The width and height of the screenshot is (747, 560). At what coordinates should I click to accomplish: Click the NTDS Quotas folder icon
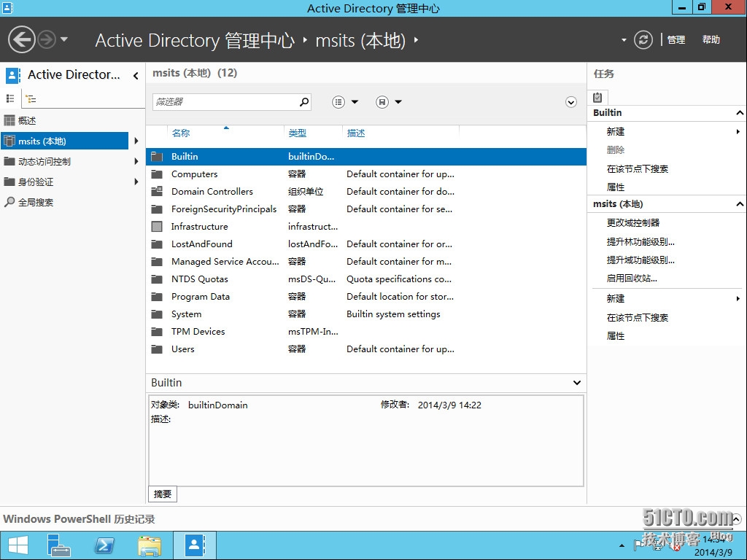pyautogui.click(x=157, y=279)
